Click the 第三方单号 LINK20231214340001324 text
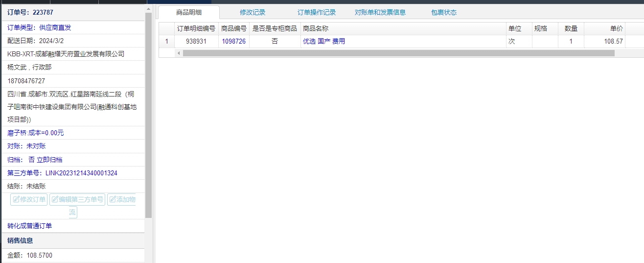This screenshot has width=644, height=263. (62, 173)
